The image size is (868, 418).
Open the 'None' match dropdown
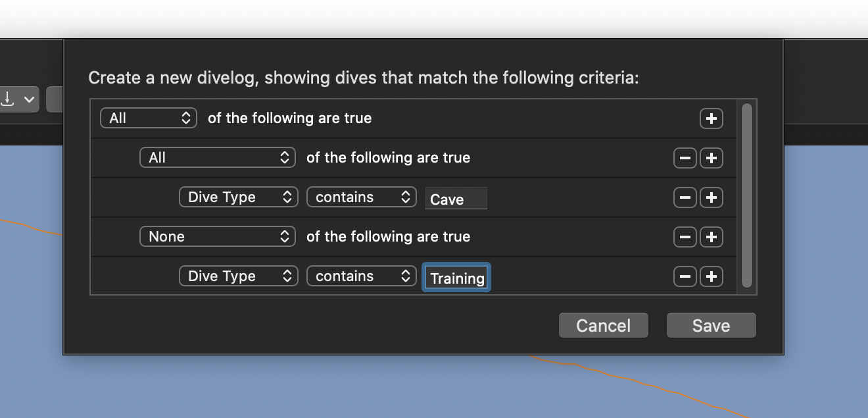218,237
